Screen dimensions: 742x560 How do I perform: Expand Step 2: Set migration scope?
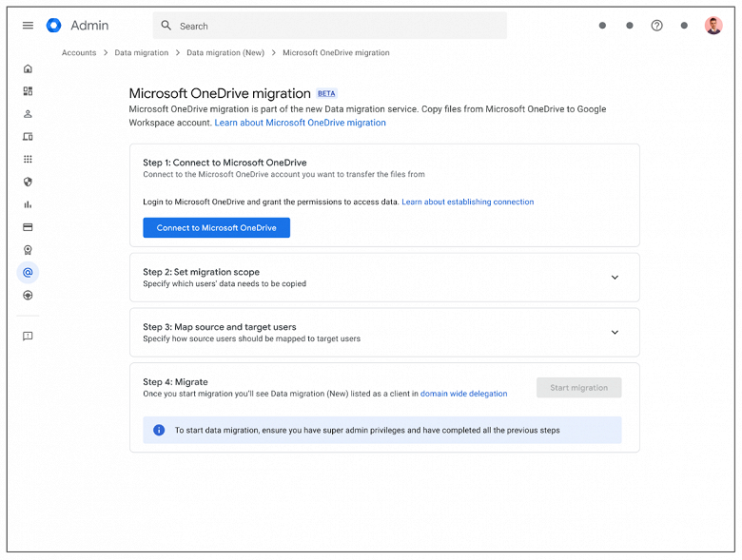click(x=615, y=278)
